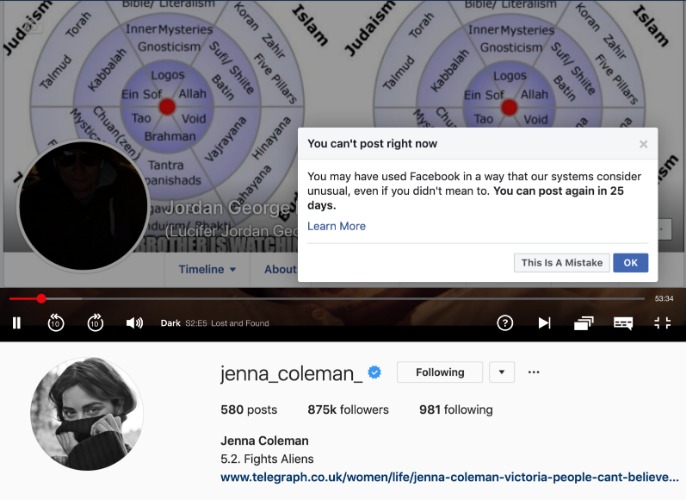Click the '5.2. Fights Aliens' bio text

coord(267,459)
